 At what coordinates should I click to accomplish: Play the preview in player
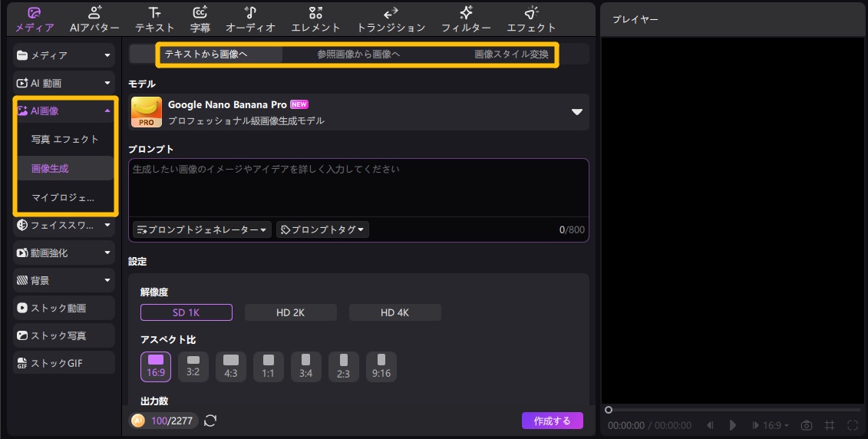[732, 425]
